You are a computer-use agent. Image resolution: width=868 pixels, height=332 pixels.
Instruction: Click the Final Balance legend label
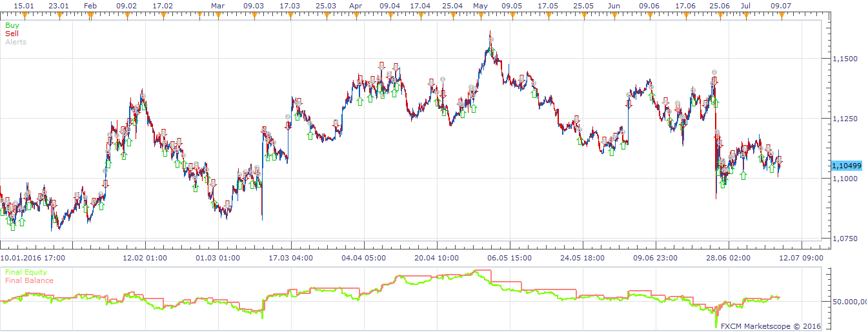(28, 280)
